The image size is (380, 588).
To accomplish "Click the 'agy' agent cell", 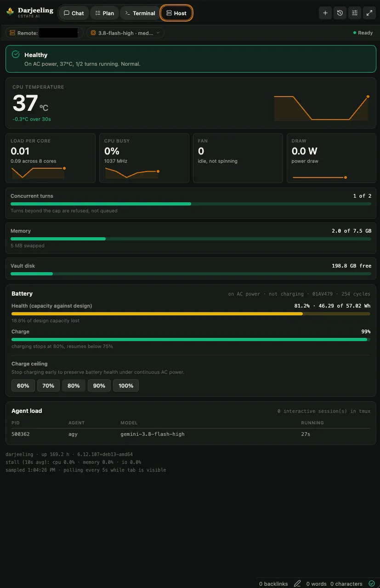I will point(73,434).
